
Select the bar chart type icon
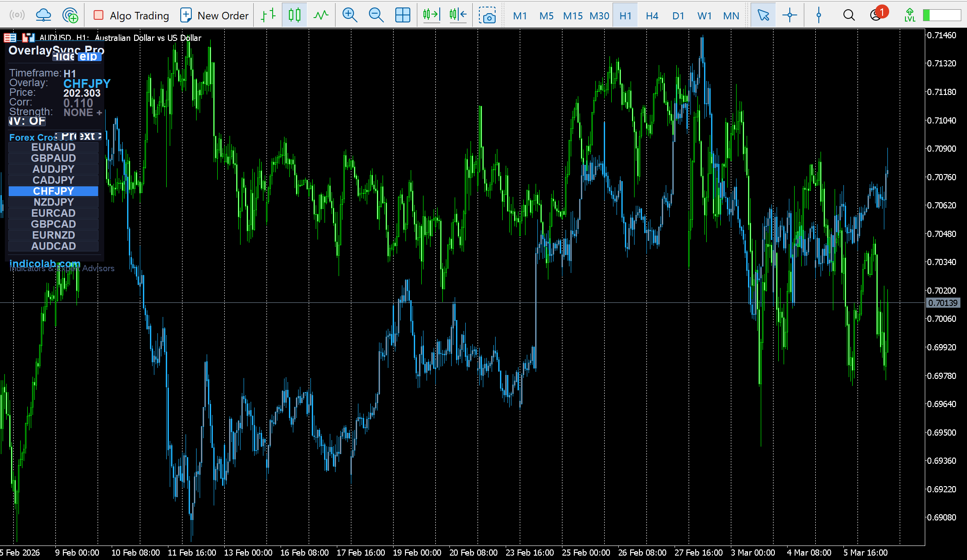coord(268,16)
